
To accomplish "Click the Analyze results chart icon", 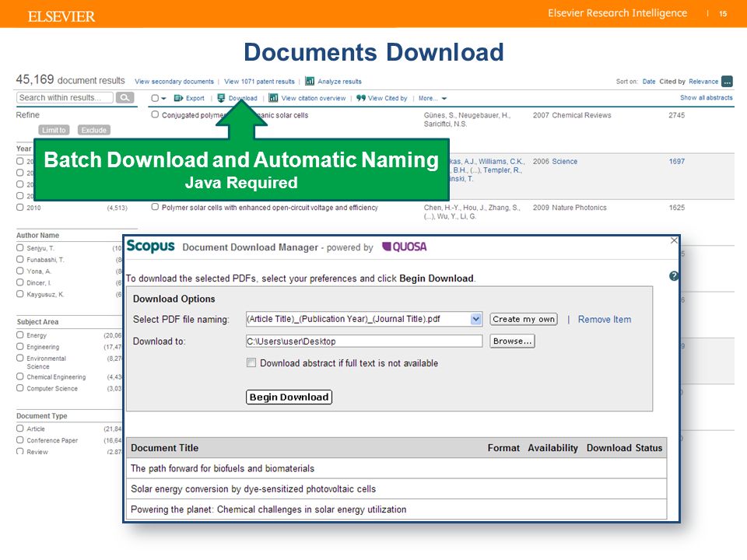I will coord(310,81).
